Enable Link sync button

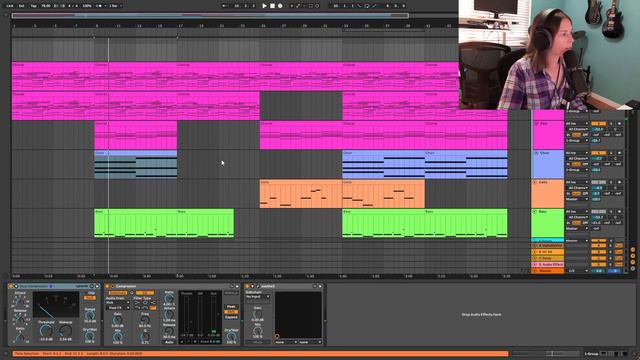click(x=10, y=6)
